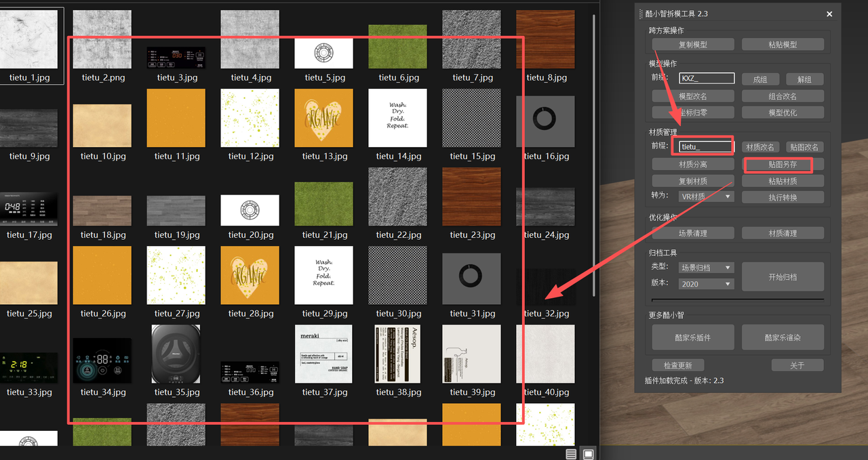868x460 pixels.
Task: Click the 开始归档 button
Action: coord(783,276)
